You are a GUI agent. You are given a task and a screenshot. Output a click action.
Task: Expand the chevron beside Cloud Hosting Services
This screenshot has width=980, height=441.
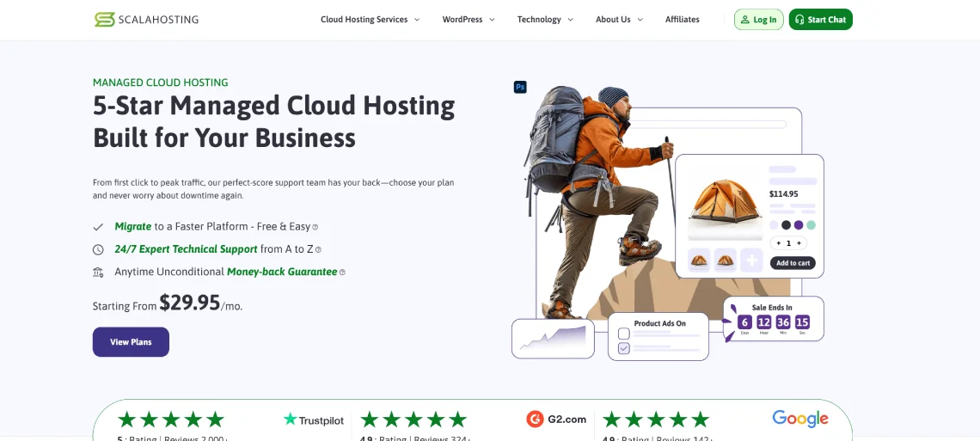[x=417, y=20]
